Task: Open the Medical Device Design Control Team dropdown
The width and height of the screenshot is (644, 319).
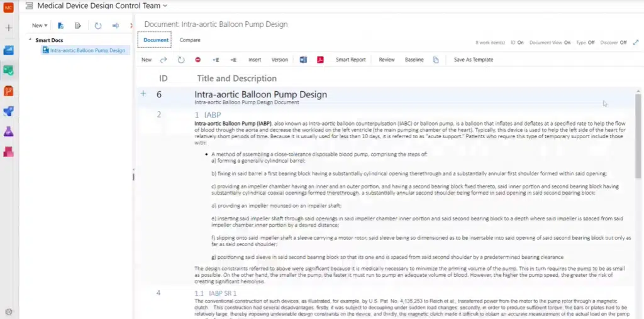Action: click(103, 6)
